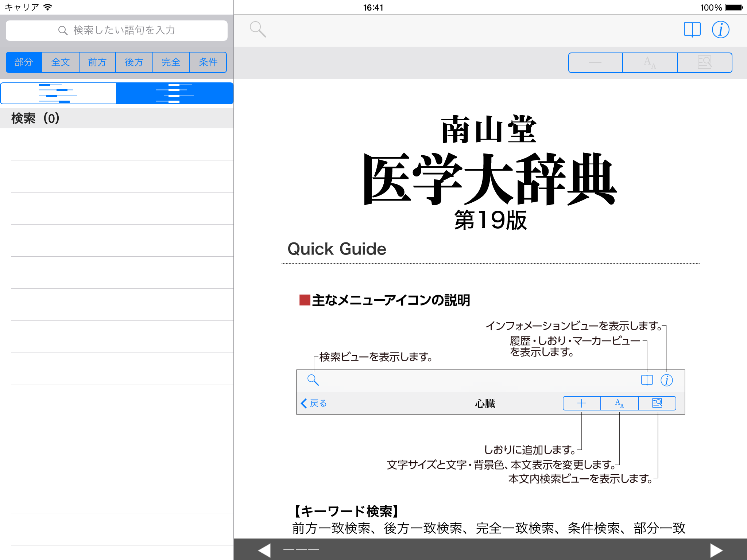The width and height of the screenshot is (747, 560).
Task: Switch to centered list display
Action: [175, 93]
